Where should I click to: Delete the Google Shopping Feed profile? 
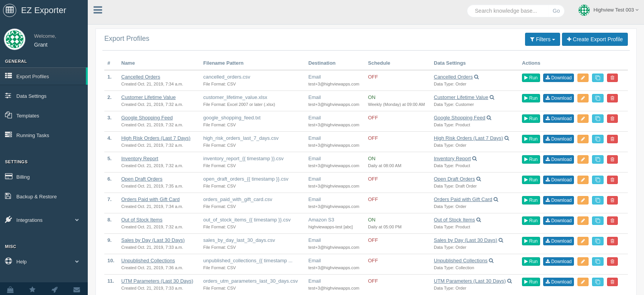(x=612, y=119)
